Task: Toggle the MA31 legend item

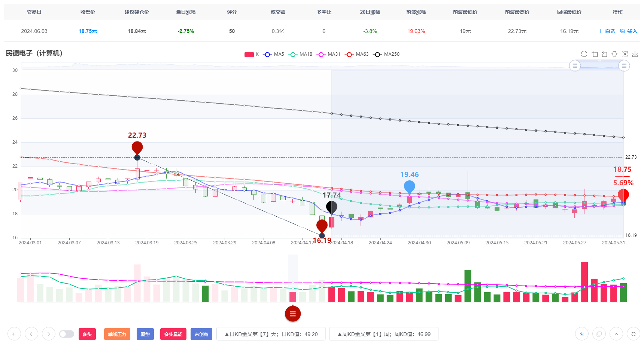Action: [329, 54]
